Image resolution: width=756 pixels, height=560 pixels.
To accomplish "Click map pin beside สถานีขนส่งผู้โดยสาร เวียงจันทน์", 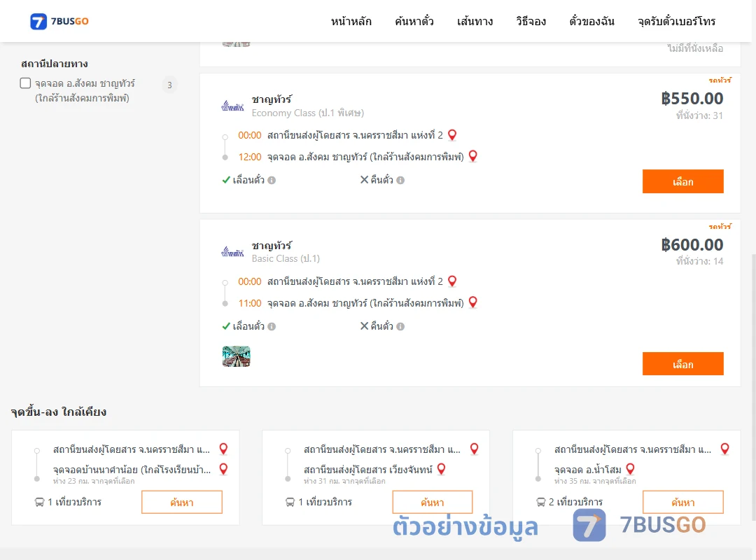I will click(441, 469).
